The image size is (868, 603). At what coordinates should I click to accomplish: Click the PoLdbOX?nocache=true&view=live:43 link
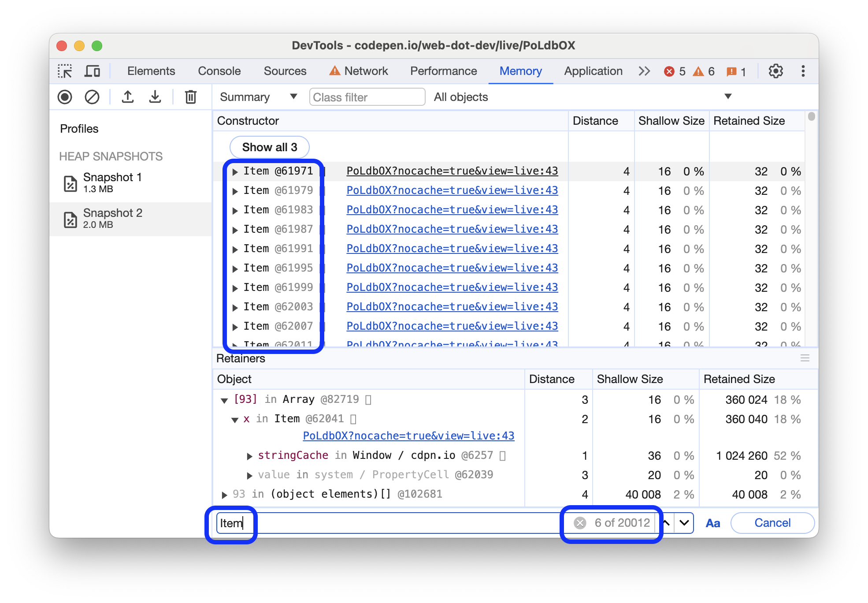[x=452, y=170]
